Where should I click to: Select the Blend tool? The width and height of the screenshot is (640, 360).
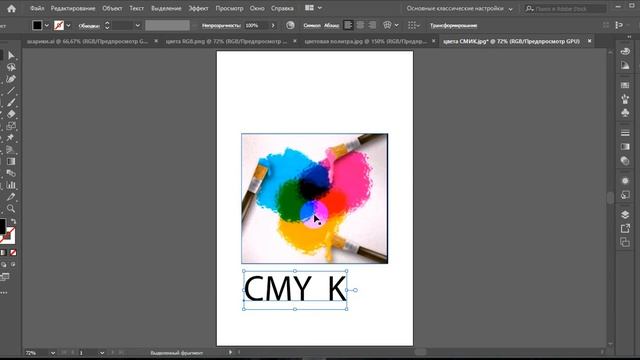pyautogui.click(x=11, y=173)
